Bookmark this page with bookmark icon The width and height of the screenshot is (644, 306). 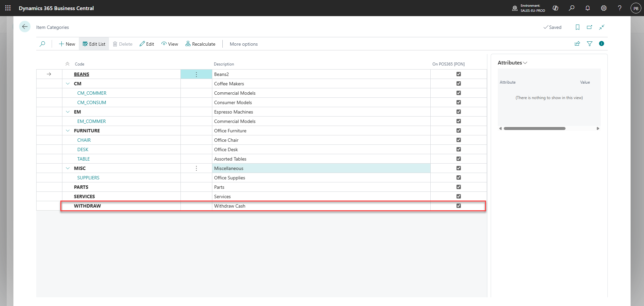(x=578, y=27)
